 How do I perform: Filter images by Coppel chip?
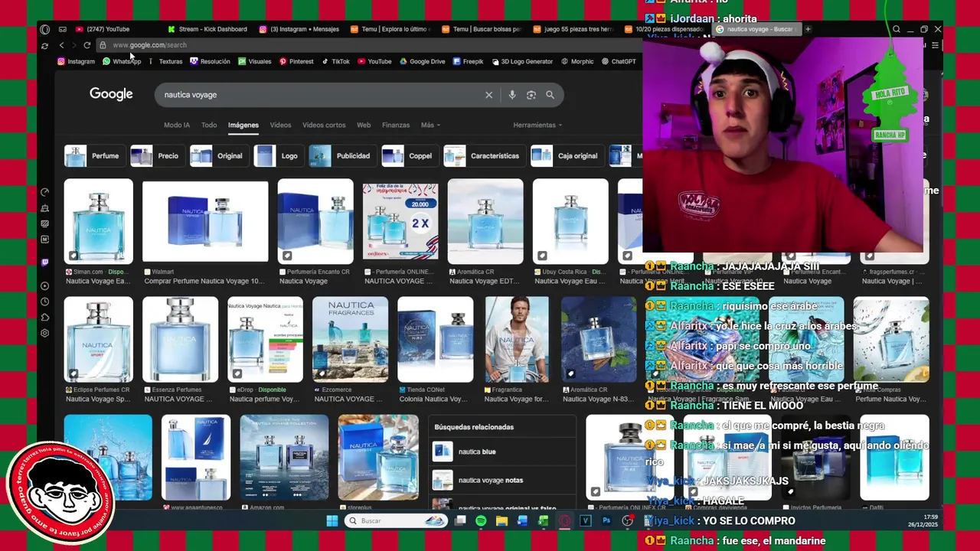[x=410, y=155]
